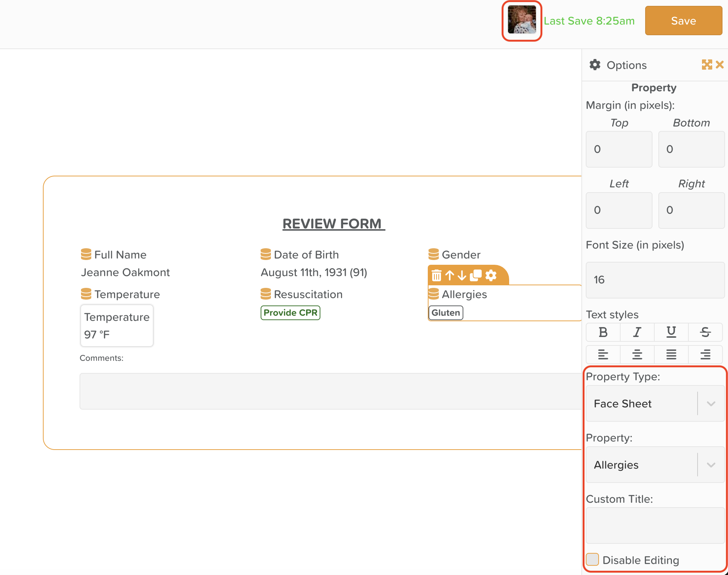Click the Save button
728x575 pixels.
683,21
